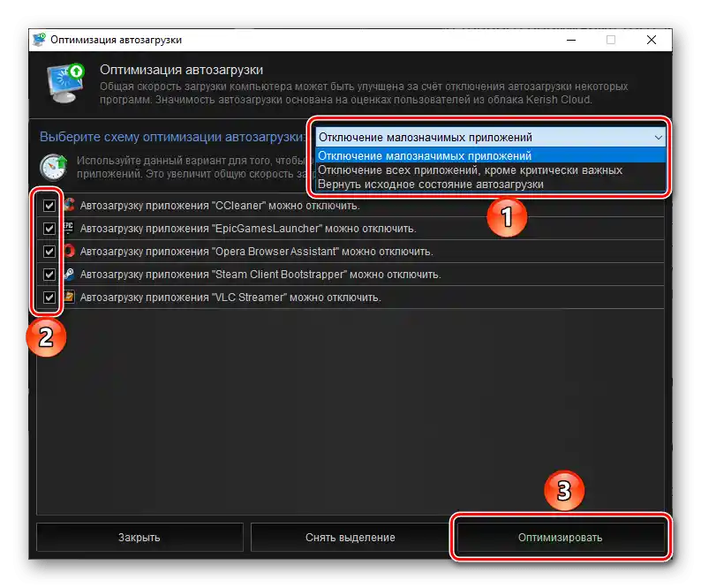Click the 'Выберите схему оптимизации автозагрузки' label

coord(172,137)
